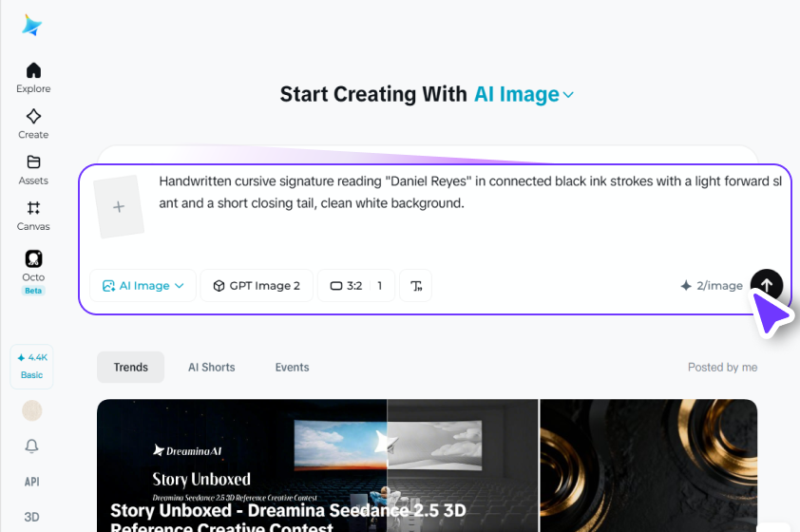Filter by Posted by me
The image size is (800, 532).
click(x=722, y=368)
